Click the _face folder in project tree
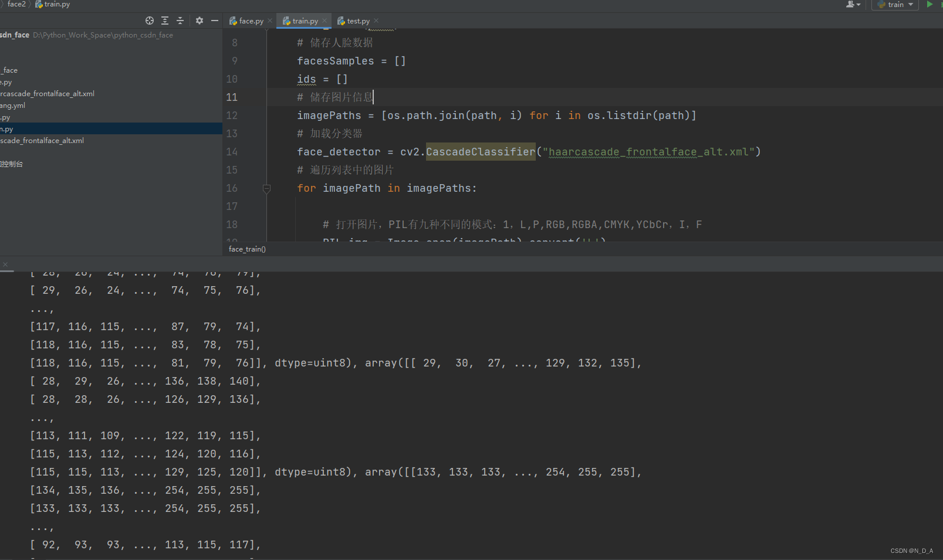 (9, 70)
